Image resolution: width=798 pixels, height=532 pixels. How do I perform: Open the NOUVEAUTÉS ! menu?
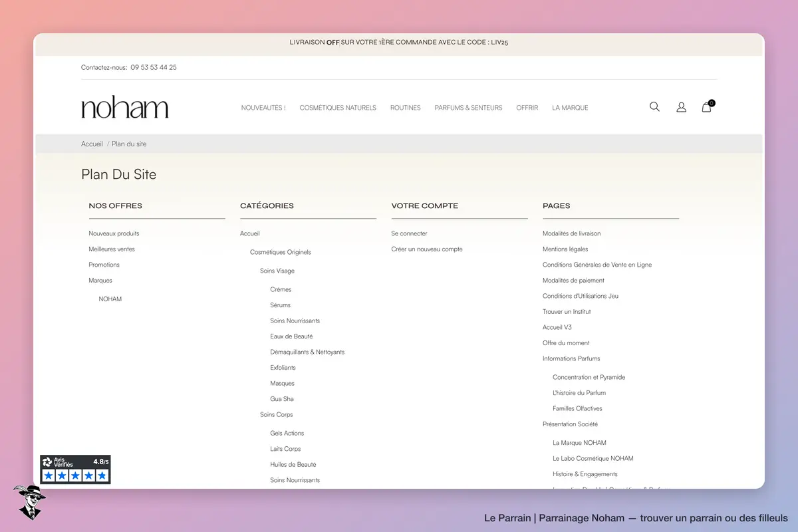(x=263, y=108)
